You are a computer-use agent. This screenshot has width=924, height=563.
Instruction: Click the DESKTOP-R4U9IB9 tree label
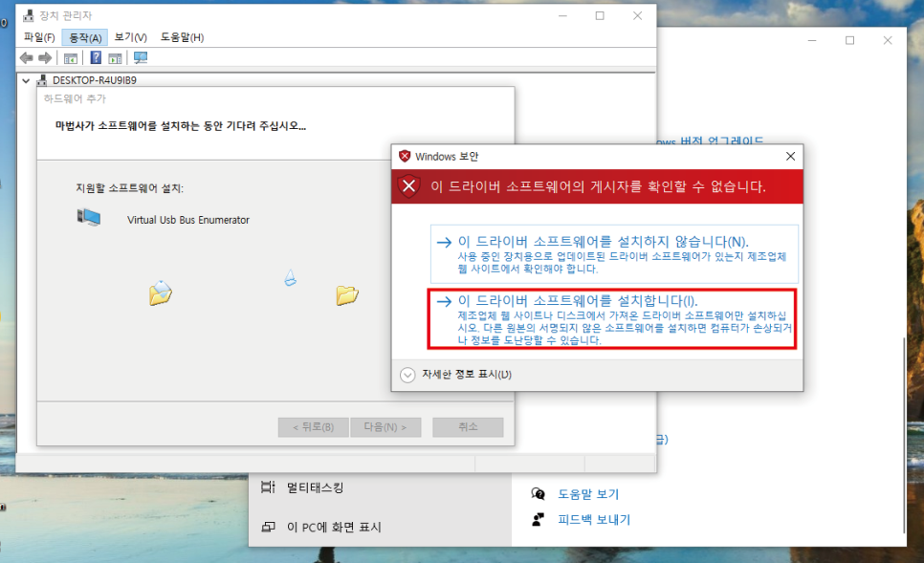point(95,80)
